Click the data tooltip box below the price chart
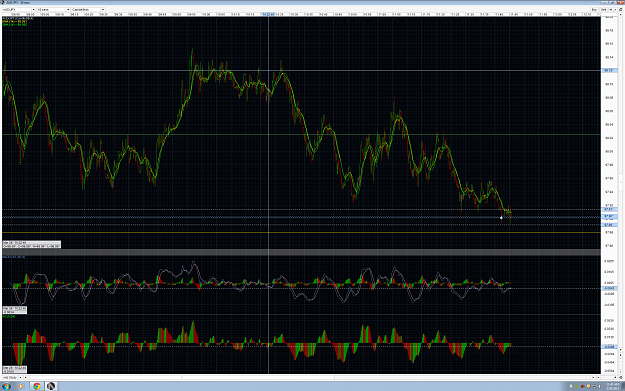Screen dimensions: 625x391 point(31,244)
